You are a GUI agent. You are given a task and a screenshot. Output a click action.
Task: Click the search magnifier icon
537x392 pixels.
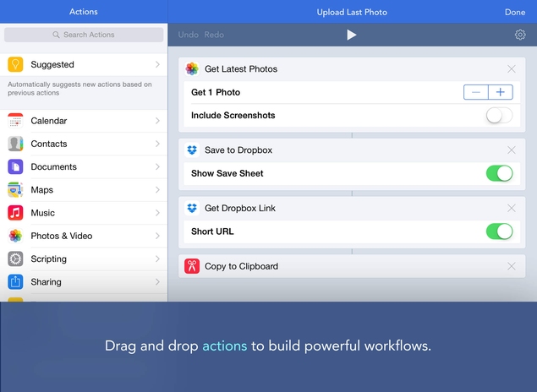point(56,35)
